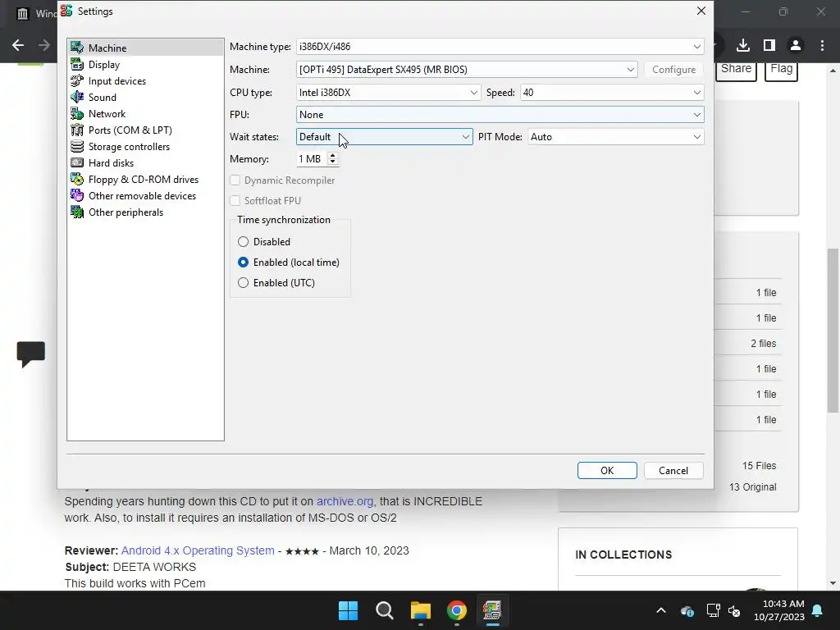Image resolution: width=840 pixels, height=630 pixels.
Task: Click the 86Box icon in Settings title bar
Action: [x=66, y=11]
